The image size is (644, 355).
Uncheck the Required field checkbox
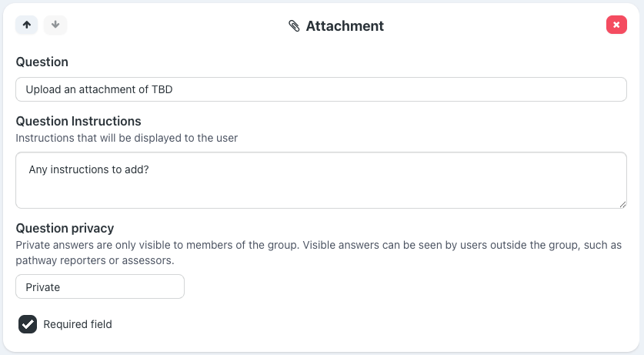(x=28, y=324)
